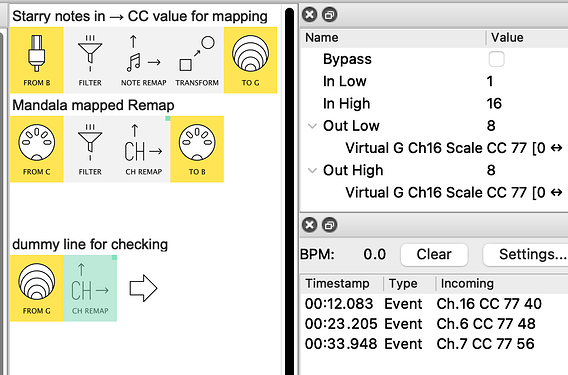Detach the properties panel
Screen dimensions: 568x375
pos(329,15)
